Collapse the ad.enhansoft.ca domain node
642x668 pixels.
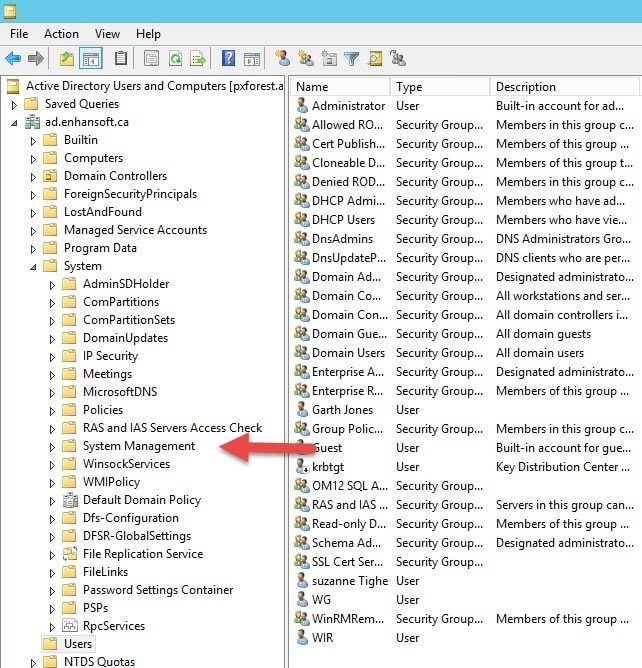click(14, 122)
